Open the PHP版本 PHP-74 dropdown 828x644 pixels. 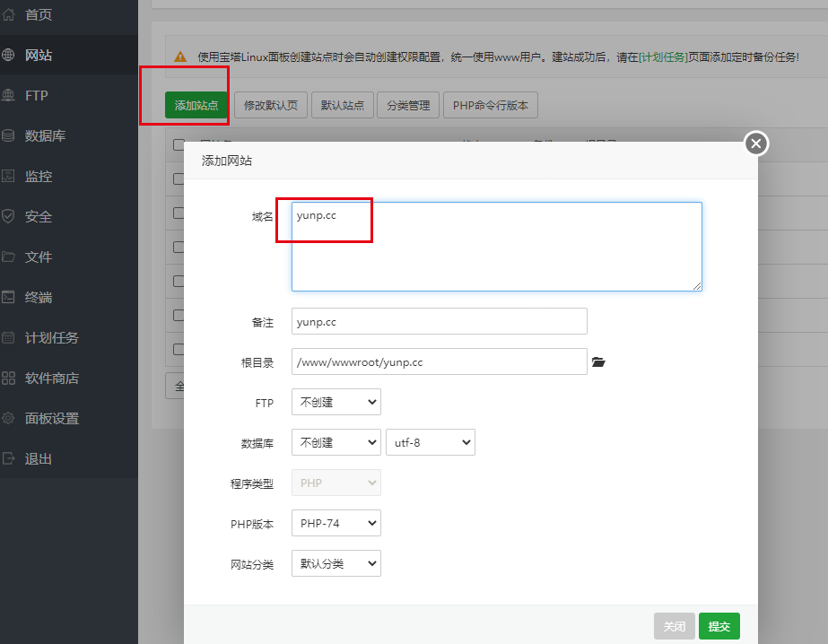coord(336,523)
